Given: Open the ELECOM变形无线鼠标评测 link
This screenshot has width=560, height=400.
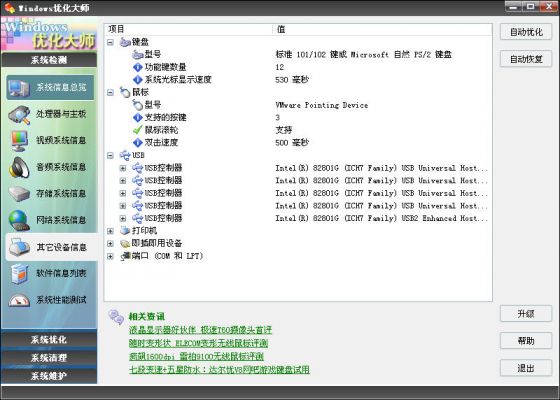Looking at the screenshot, I should pyautogui.click(x=198, y=343).
